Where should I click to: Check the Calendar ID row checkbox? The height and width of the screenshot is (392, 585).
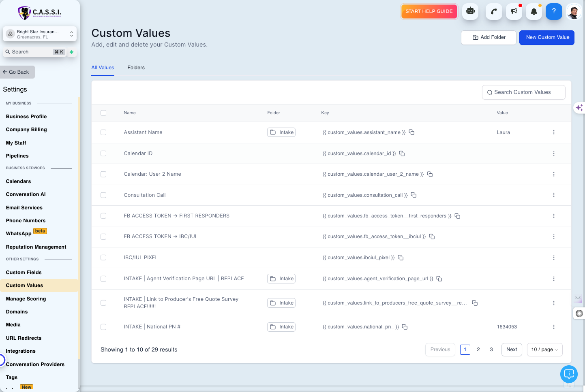(103, 153)
